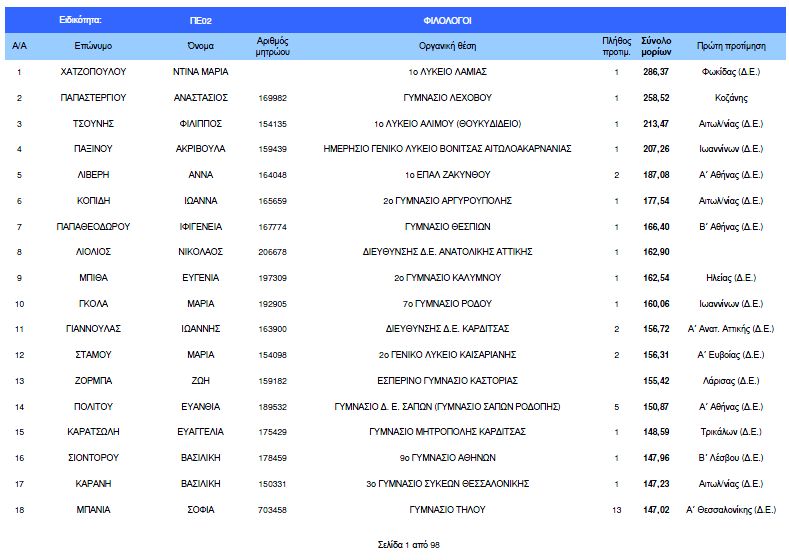Click the preference 'Ηλείας (Δ.Ε.)' for ΜΠΙΘΑ
Image resolution: width=789 pixels, height=560 pixels.
tap(731, 277)
